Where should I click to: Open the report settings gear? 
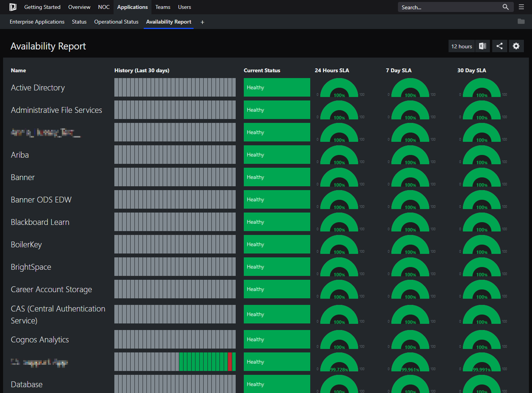516,46
